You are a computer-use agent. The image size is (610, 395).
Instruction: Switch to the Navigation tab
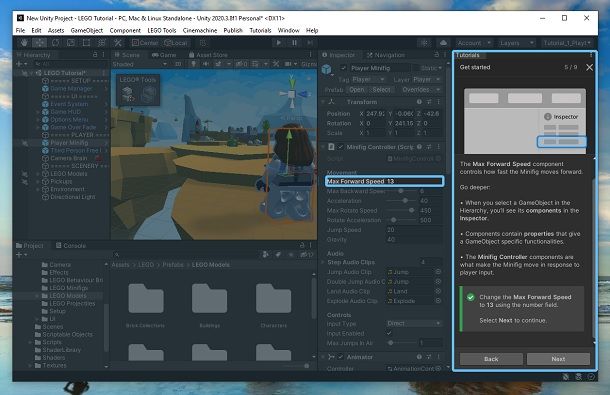point(385,55)
